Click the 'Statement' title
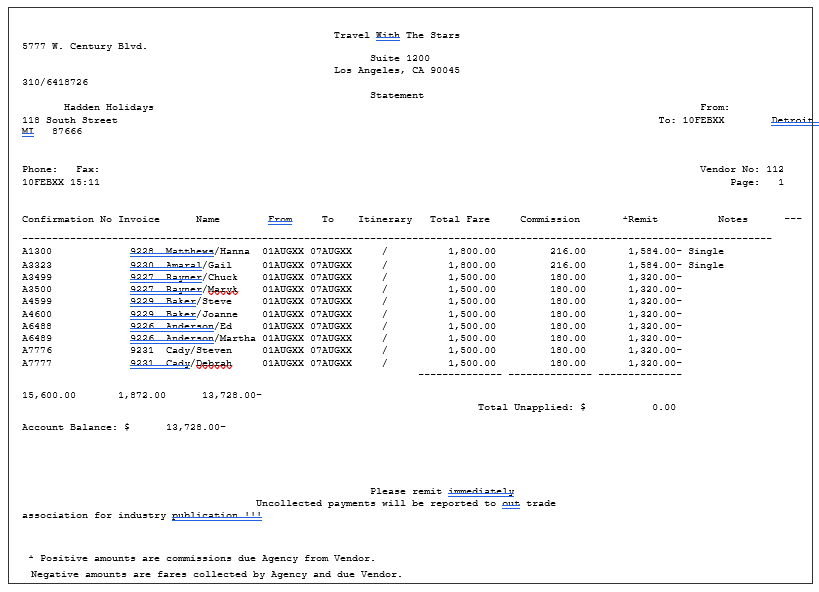Viewport: 819px width, 592px height. click(397, 95)
